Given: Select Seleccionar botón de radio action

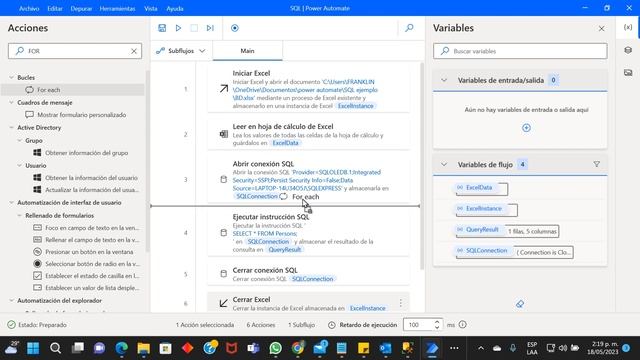Looking at the screenshot, I should pos(92,264).
